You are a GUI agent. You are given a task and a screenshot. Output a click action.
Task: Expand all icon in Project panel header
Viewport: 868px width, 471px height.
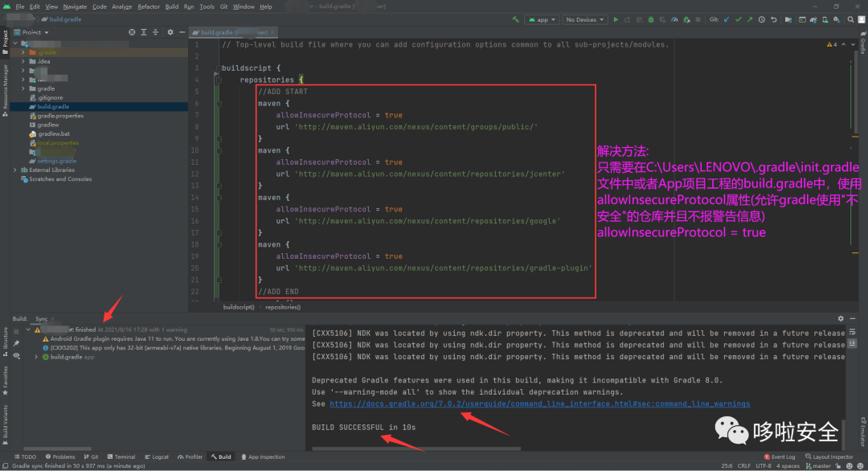[x=143, y=32]
